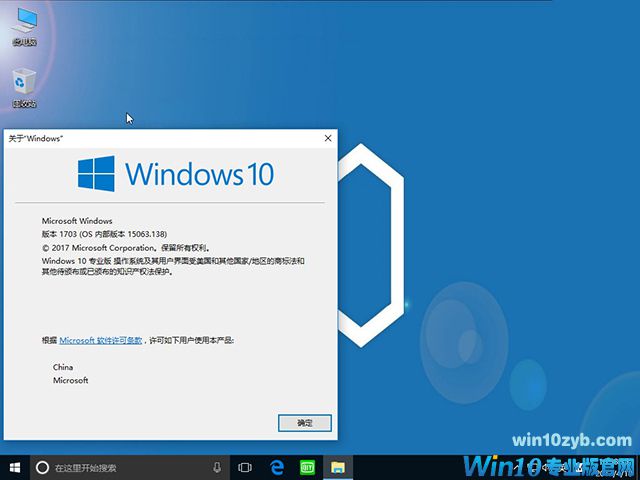Open the Windows Start menu

point(14,467)
